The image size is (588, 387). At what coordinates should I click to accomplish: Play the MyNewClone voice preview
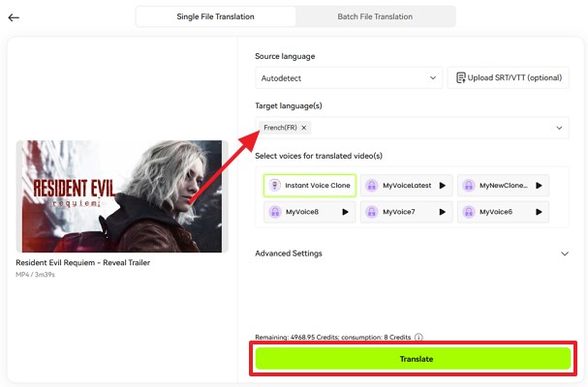pos(539,185)
